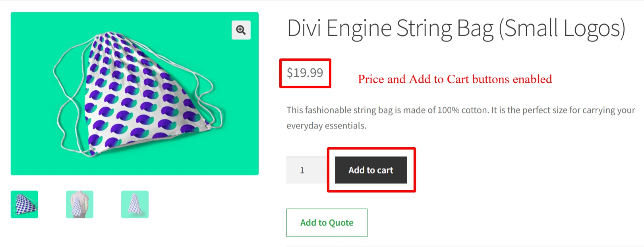
Task: Click the red annotation about enabled buttons
Action: (454, 79)
